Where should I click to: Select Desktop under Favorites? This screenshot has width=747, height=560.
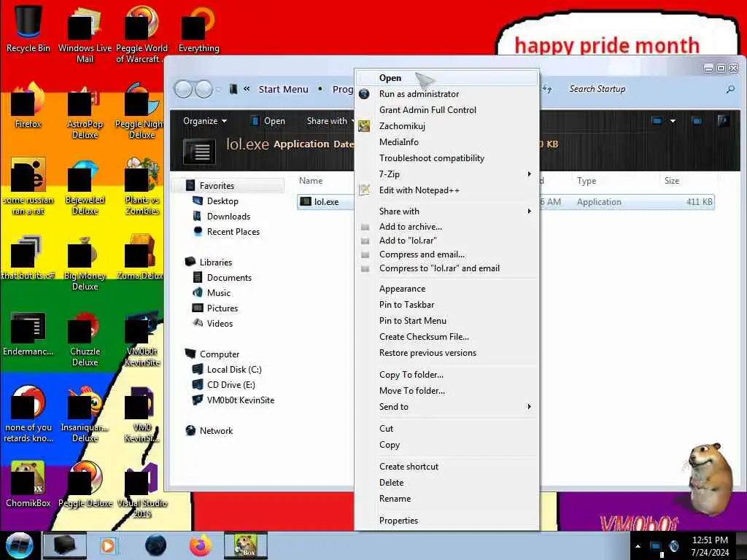pyautogui.click(x=222, y=201)
